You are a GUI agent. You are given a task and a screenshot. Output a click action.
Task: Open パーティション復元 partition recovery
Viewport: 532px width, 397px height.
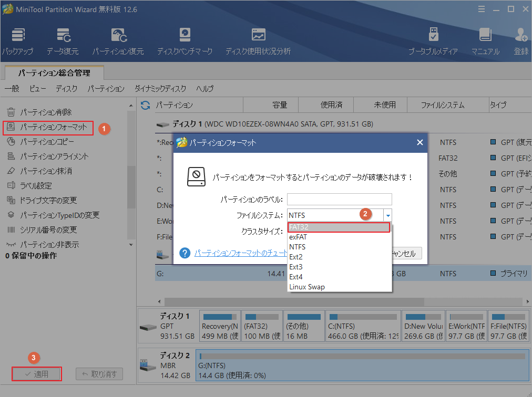pyautogui.click(x=118, y=42)
